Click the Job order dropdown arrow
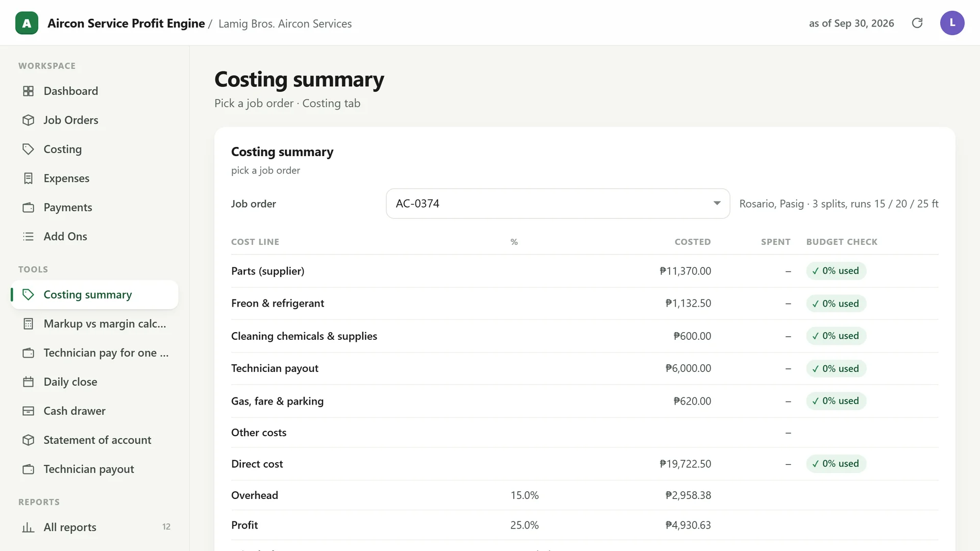The image size is (980, 551). point(717,204)
